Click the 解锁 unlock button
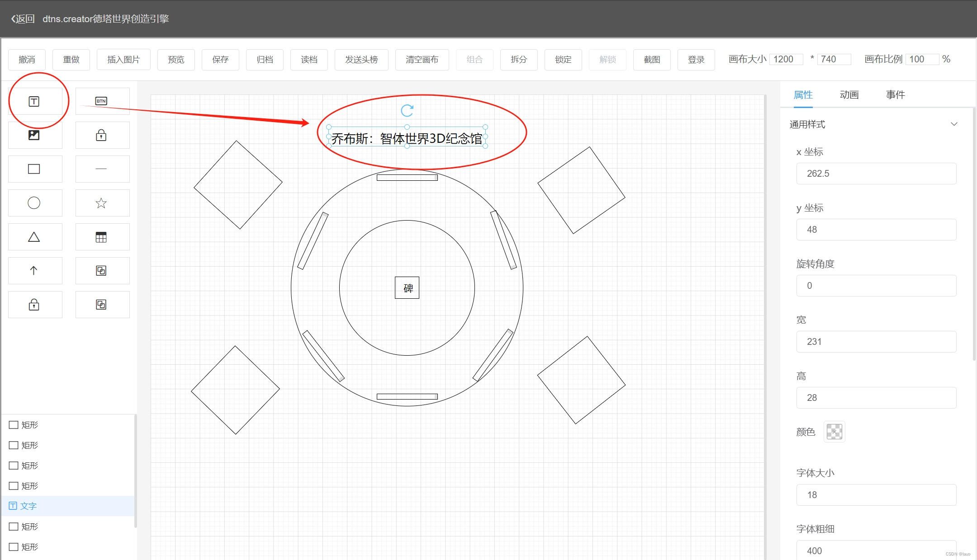This screenshot has height=560, width=977. point(608,60)
